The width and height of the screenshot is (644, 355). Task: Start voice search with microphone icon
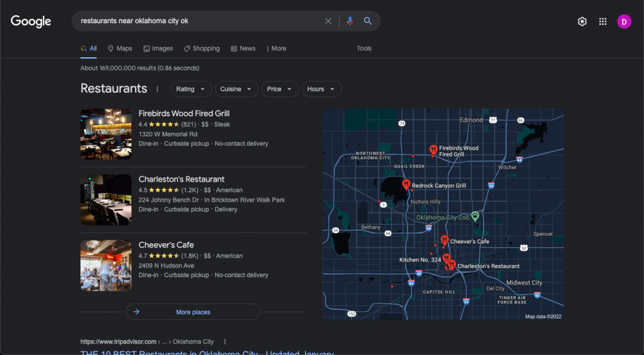pyautogui.click(x=350, y=21)
